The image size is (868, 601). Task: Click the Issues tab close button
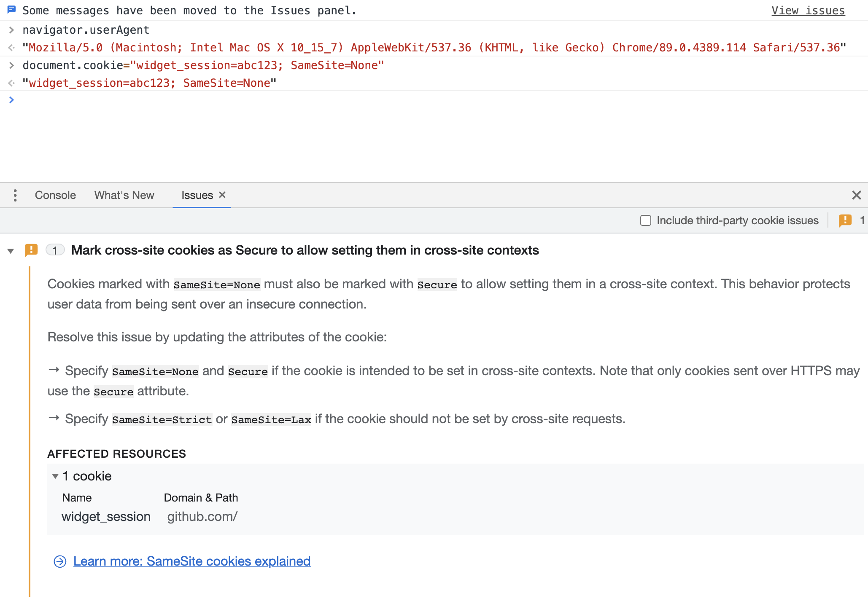point(224,195)
